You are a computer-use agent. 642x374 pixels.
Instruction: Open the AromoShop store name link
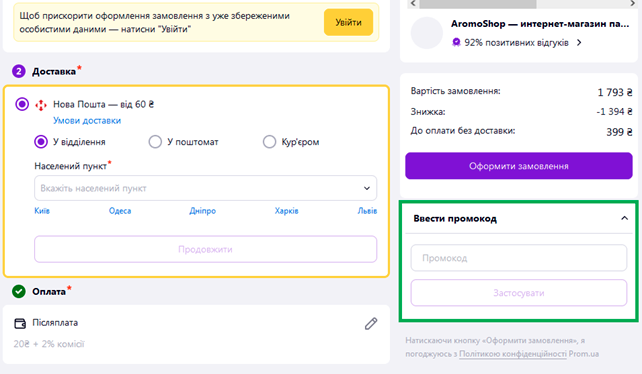tap(540, 24)
